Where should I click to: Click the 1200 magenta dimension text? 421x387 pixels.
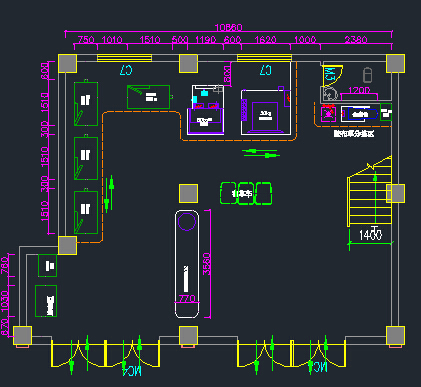point(359,90)
